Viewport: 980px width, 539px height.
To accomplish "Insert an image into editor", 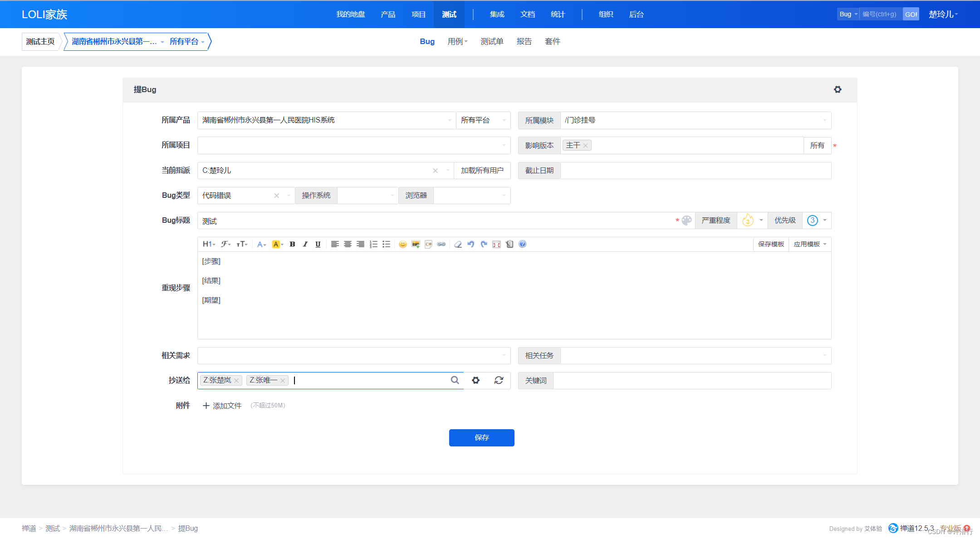I will 416,244.
